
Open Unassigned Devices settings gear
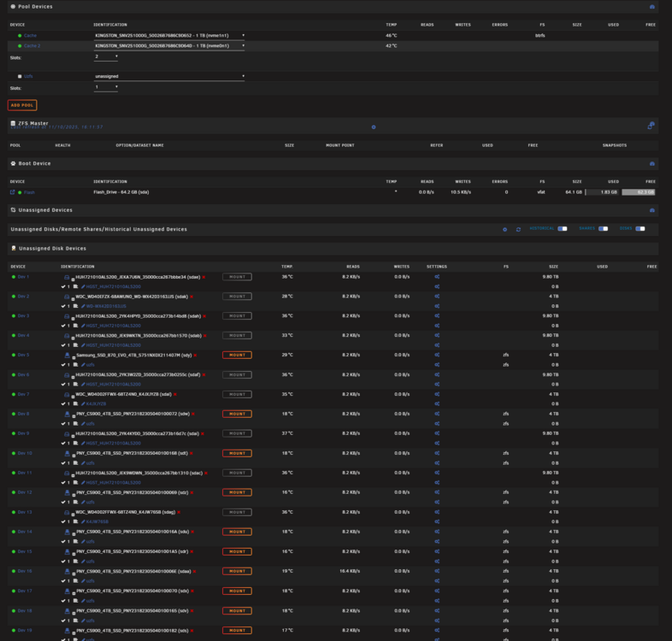click(x=505, y=230)
